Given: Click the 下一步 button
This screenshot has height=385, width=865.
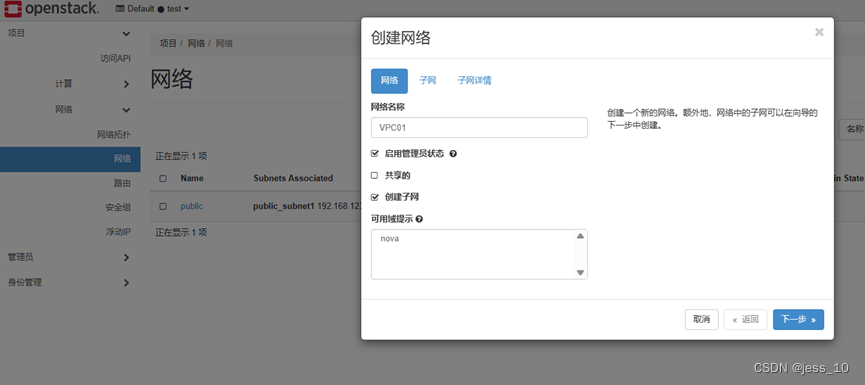Looking at the screenshot, I should click(798, 319).
